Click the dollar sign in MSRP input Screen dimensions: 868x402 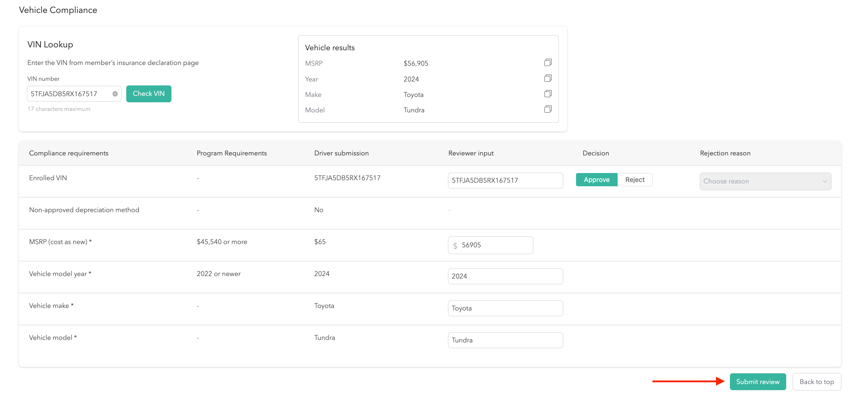click(455, 246)
